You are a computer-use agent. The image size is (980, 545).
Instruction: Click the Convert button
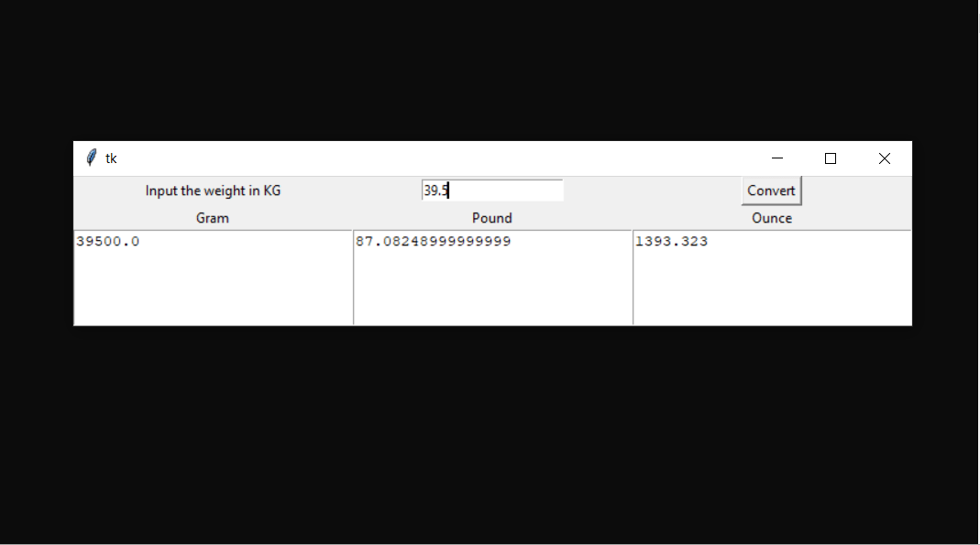click(x=771, y=191)
